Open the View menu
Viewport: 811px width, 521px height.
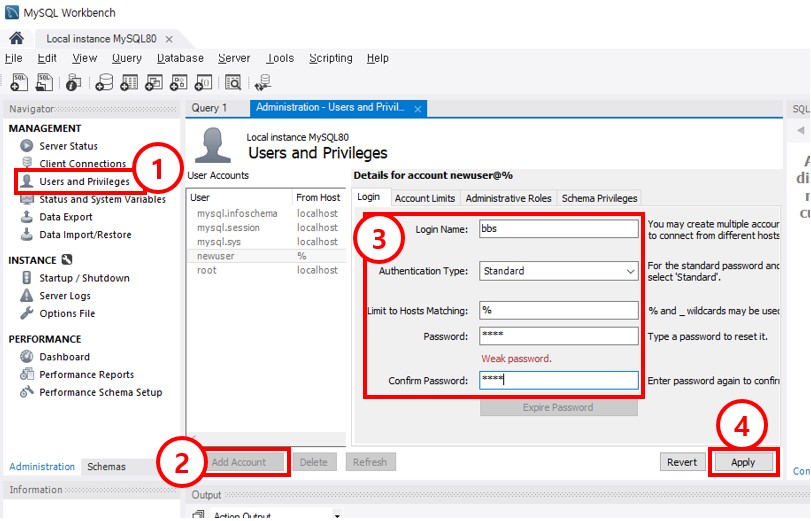[x=84, y=58]
